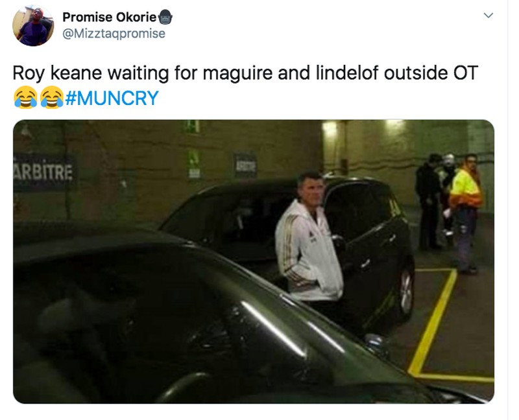Viewport: 519px width, 420px height.
Task: Open Promise Okorie's profile avatar
Action: (x=33, y=25)
